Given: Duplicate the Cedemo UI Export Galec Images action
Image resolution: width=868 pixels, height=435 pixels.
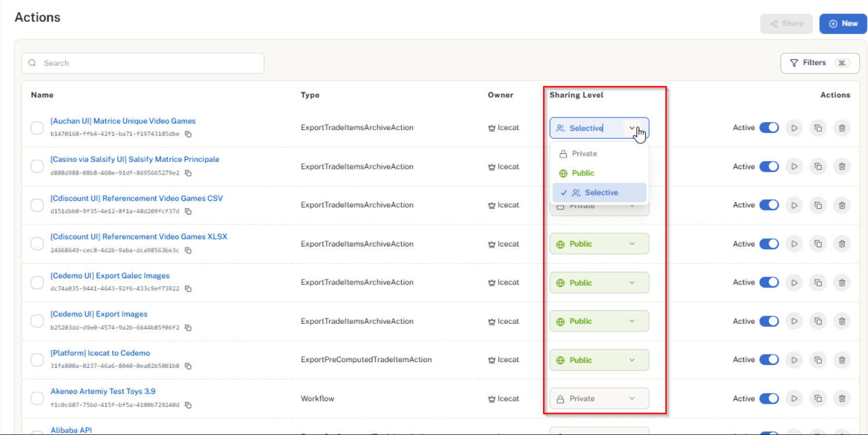Looking at the screenshot, I should [818, 282].
